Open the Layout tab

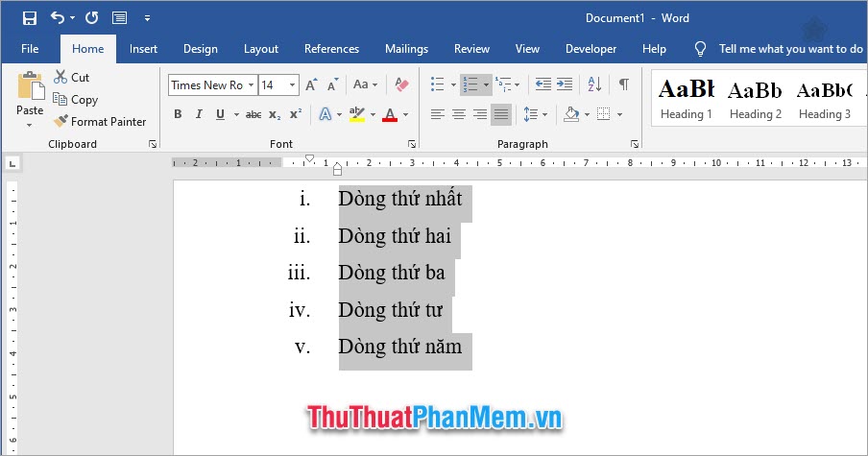pos(261,49)
